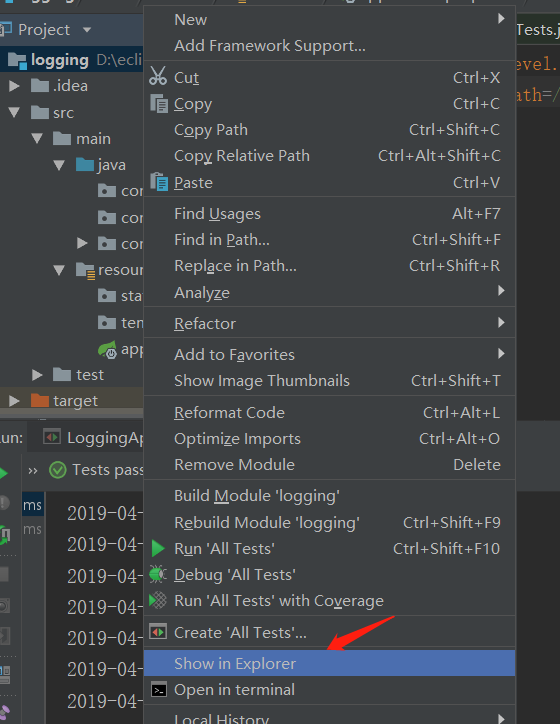Click the Copy icon in context menu

point(159,103)
